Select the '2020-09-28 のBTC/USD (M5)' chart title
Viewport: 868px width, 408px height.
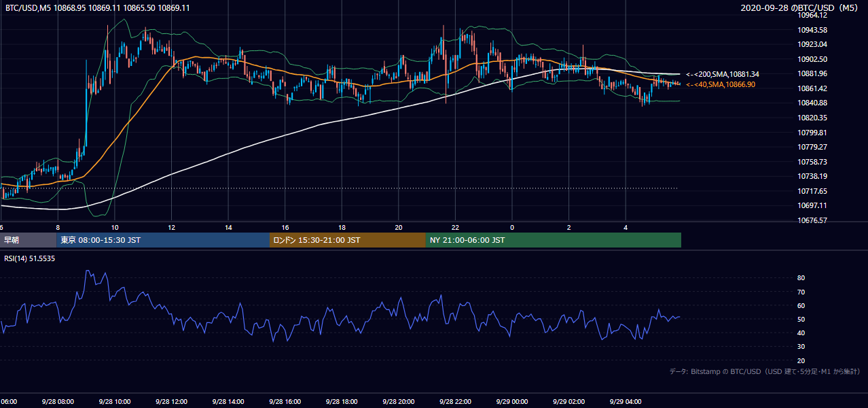798,7
